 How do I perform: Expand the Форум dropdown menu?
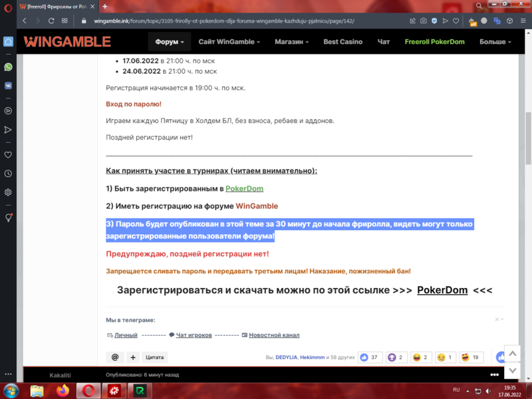(x=170, y=42)
